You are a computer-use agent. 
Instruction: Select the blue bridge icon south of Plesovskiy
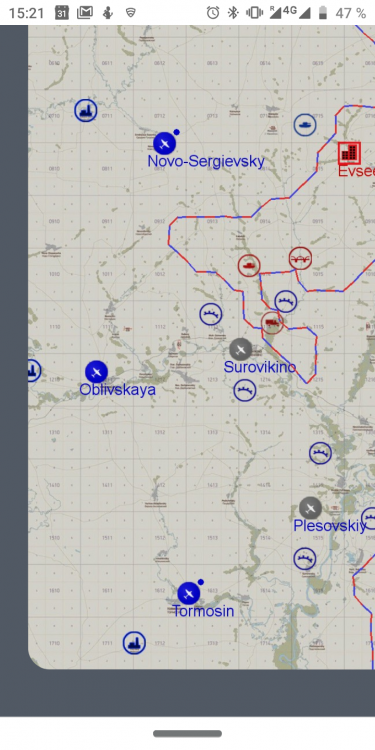[x=305, y=559]
